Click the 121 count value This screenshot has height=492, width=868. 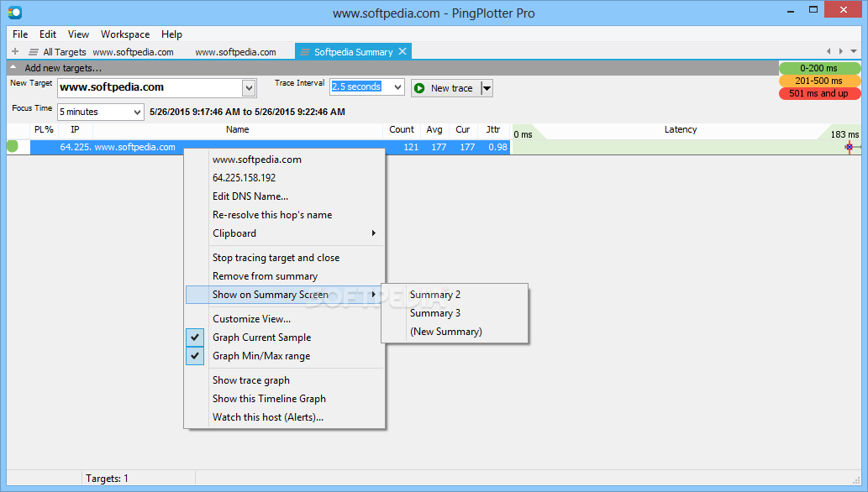point(411,147)
